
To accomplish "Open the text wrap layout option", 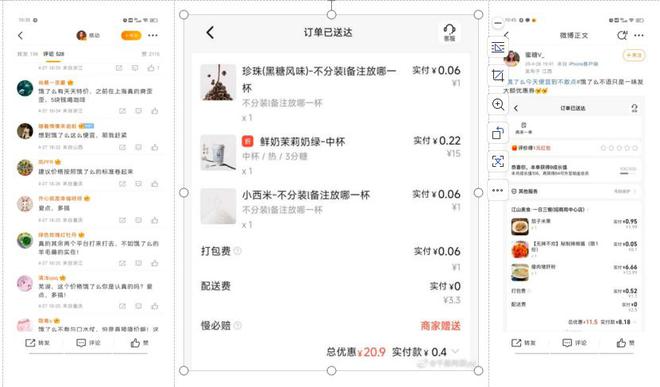I will point(498,48).
